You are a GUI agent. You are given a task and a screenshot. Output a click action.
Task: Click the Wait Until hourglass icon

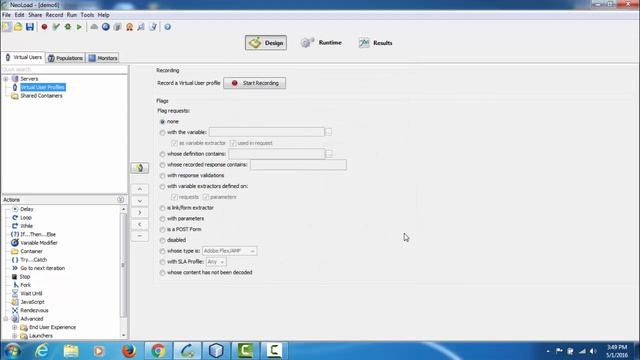[15, 293]
